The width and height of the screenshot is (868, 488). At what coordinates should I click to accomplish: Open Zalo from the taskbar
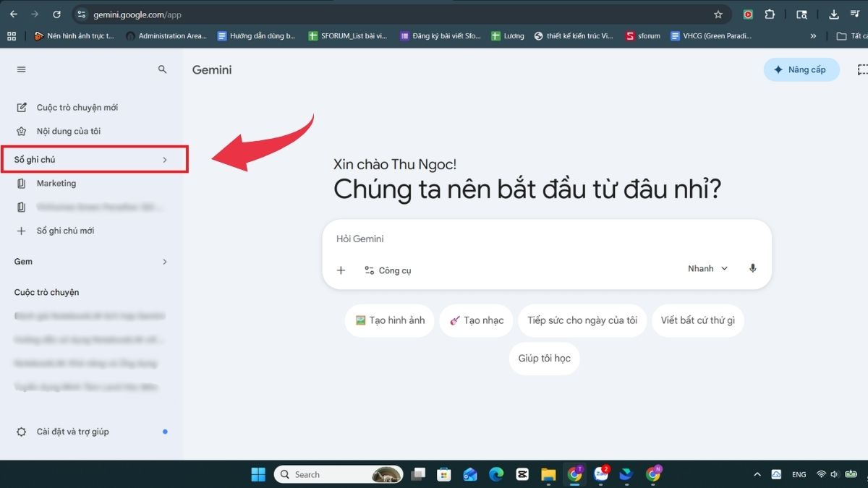click(601, 474)
